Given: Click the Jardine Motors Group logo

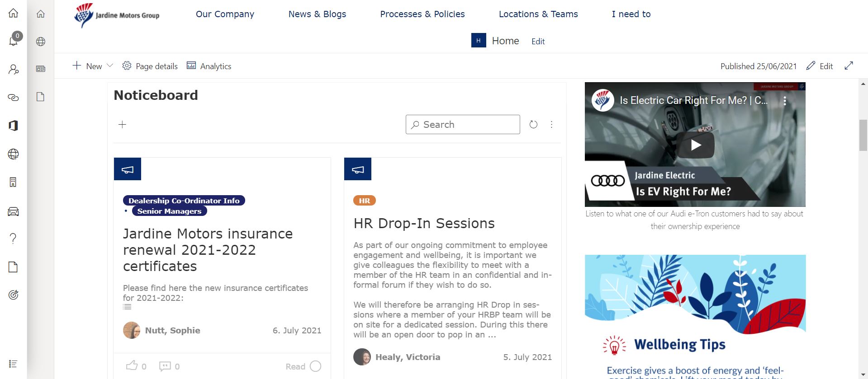Looking at the screenshot, I should pyautogui.click(x=117, y=15).
